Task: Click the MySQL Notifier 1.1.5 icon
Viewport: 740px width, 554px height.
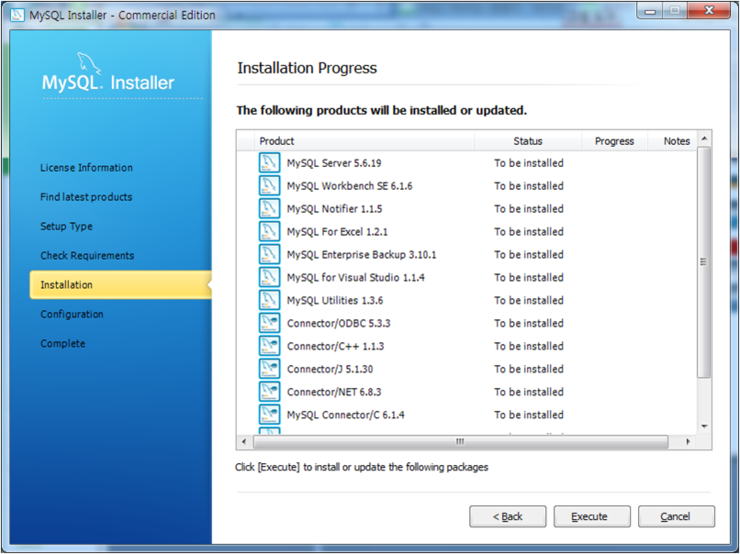Action: point(269,209)
